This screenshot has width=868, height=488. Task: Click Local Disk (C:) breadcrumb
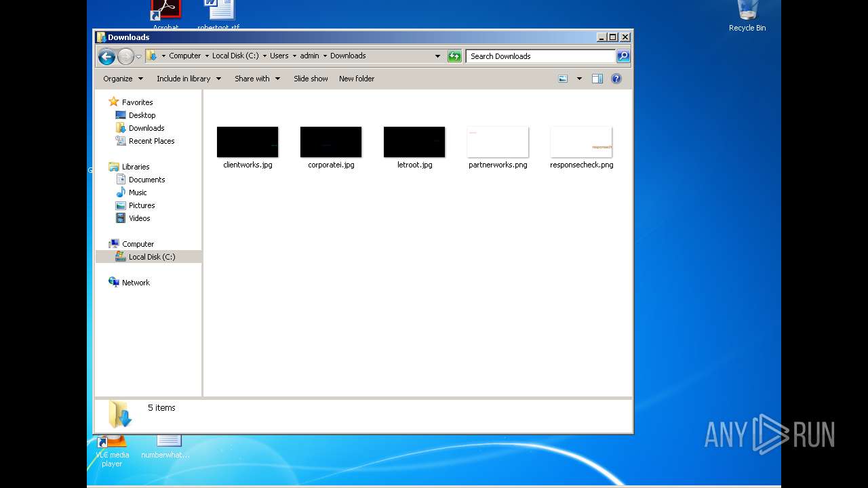click(x=235, y=56)
